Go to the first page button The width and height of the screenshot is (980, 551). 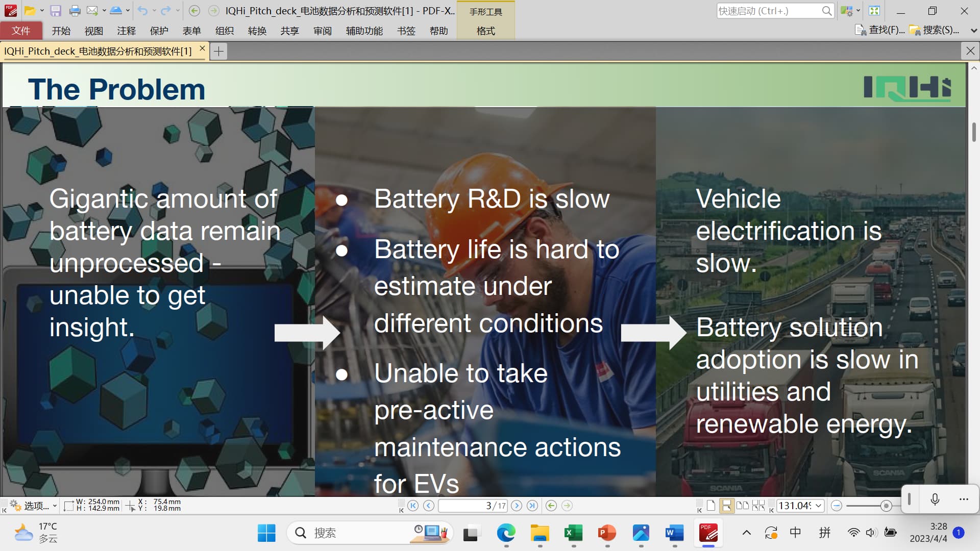tap(413, 506)
